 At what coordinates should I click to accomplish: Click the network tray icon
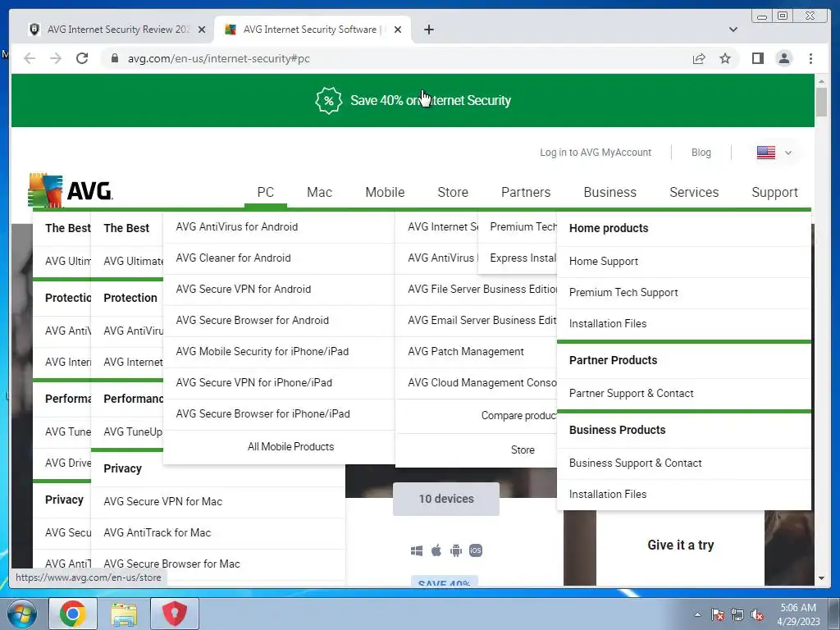pyautogui.click(x=737, y=615)
